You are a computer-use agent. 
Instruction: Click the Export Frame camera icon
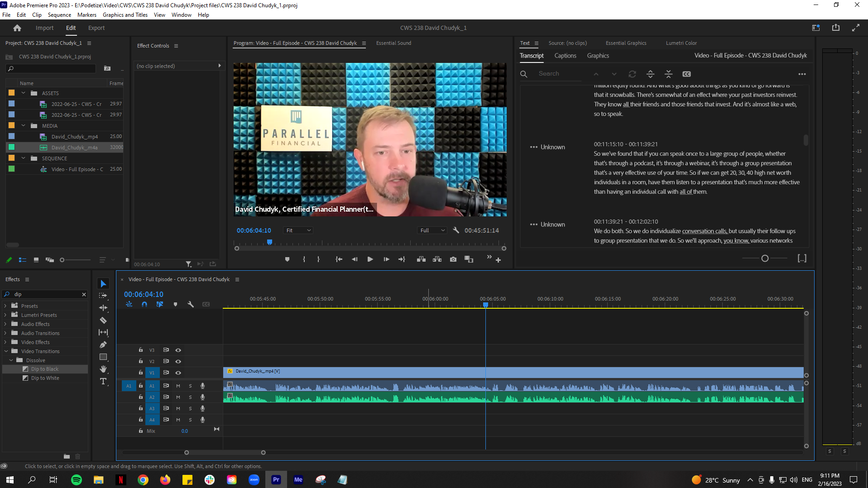click(453, 259)
